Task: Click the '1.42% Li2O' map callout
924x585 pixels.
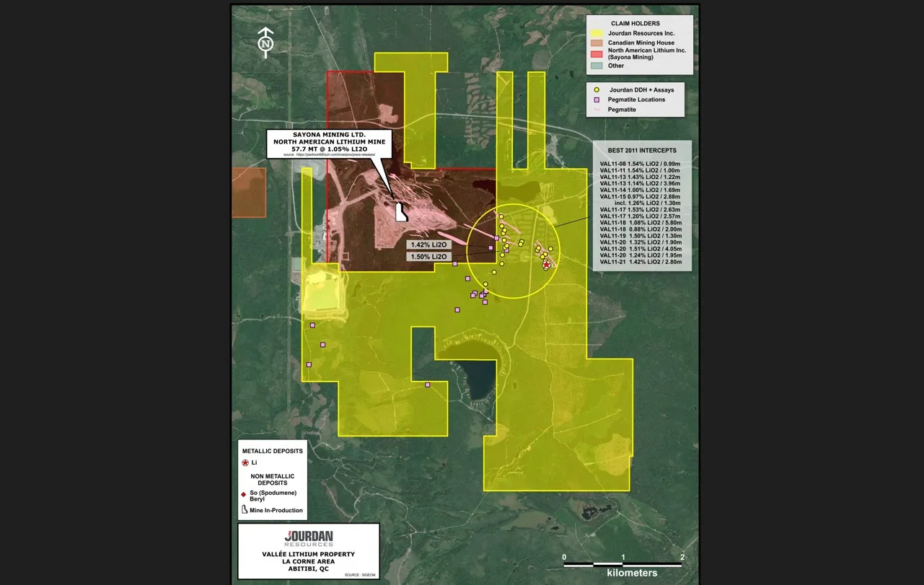Action: pos(429,245)
